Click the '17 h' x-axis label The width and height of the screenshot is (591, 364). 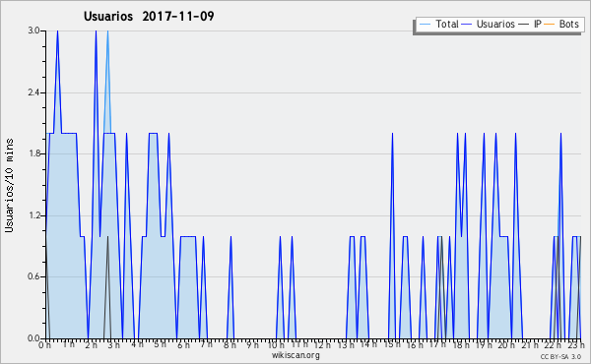click(438, 344)
